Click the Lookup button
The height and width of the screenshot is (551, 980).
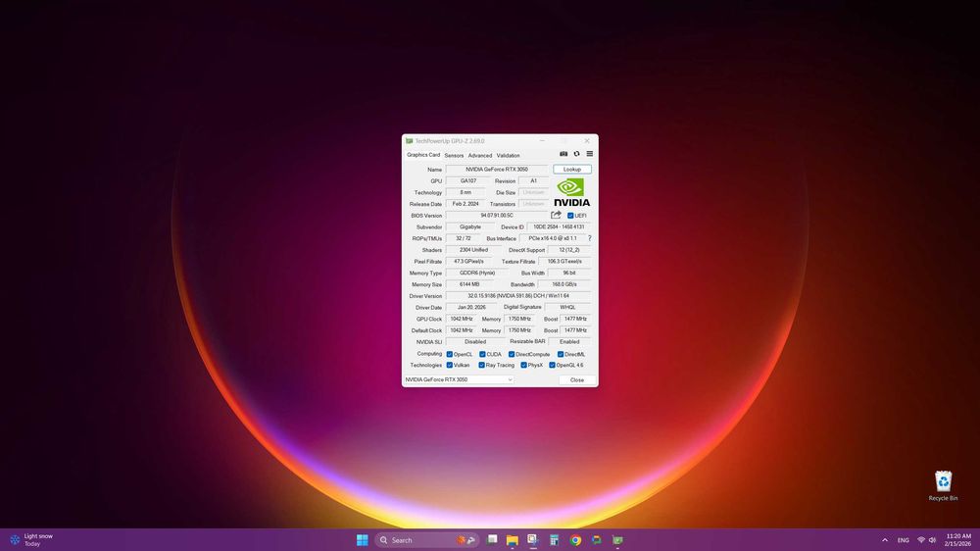point(572,170)
